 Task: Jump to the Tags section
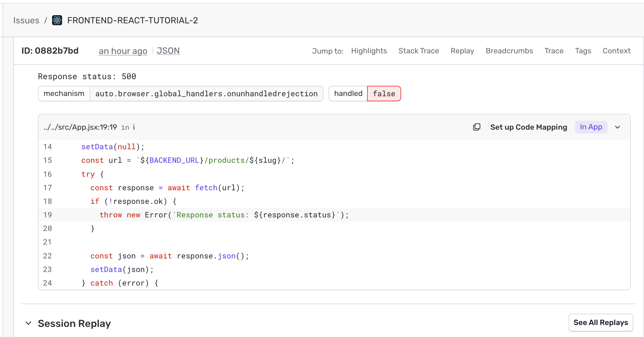[583, 51]
